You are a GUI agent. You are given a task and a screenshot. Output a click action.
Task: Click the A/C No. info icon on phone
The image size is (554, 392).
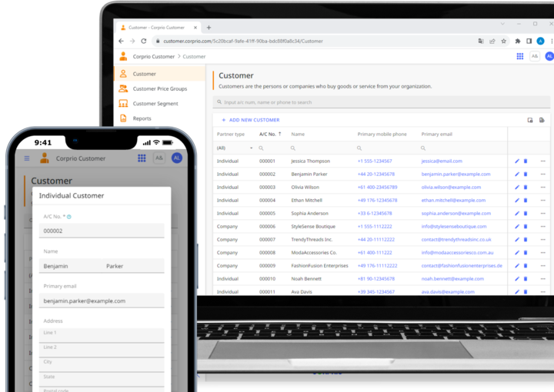(x=69, y=217)
